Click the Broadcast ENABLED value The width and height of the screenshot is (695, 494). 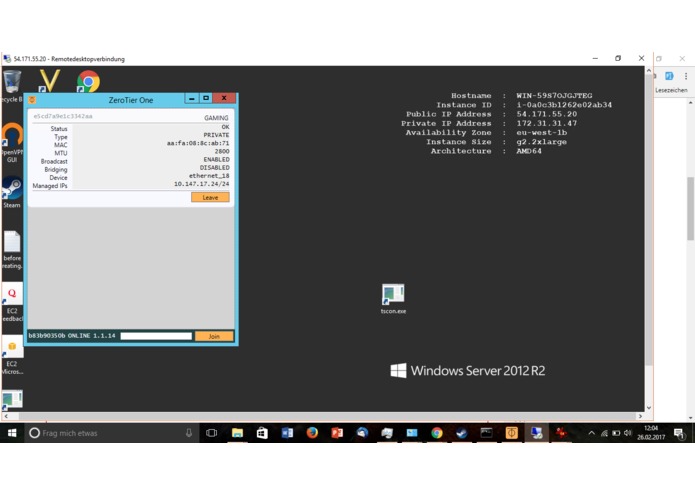(216, 159)
